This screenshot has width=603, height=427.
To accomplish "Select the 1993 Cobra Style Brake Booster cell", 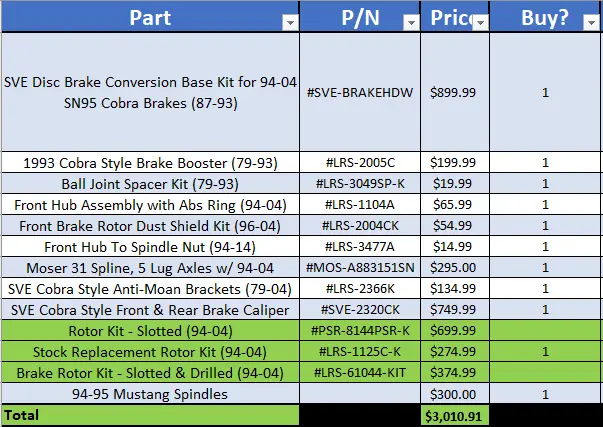I will [x=150, y=162].
